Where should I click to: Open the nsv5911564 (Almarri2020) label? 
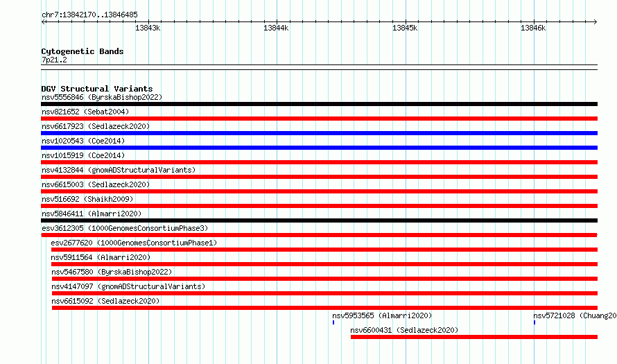[101, 257]
